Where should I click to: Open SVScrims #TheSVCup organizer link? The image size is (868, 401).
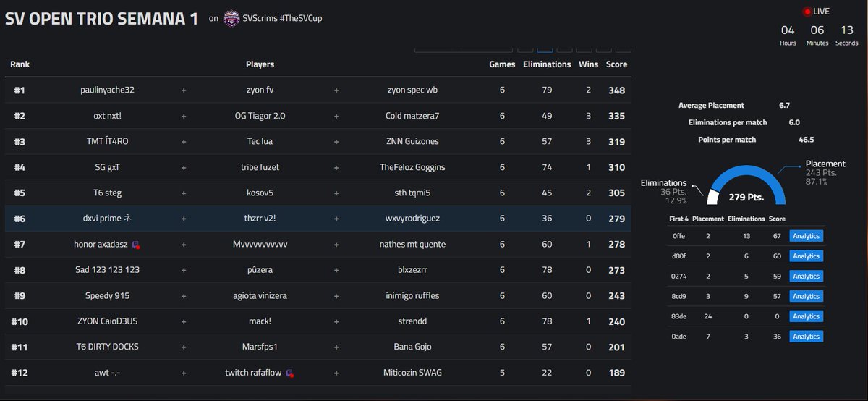[x=283, y=18]
